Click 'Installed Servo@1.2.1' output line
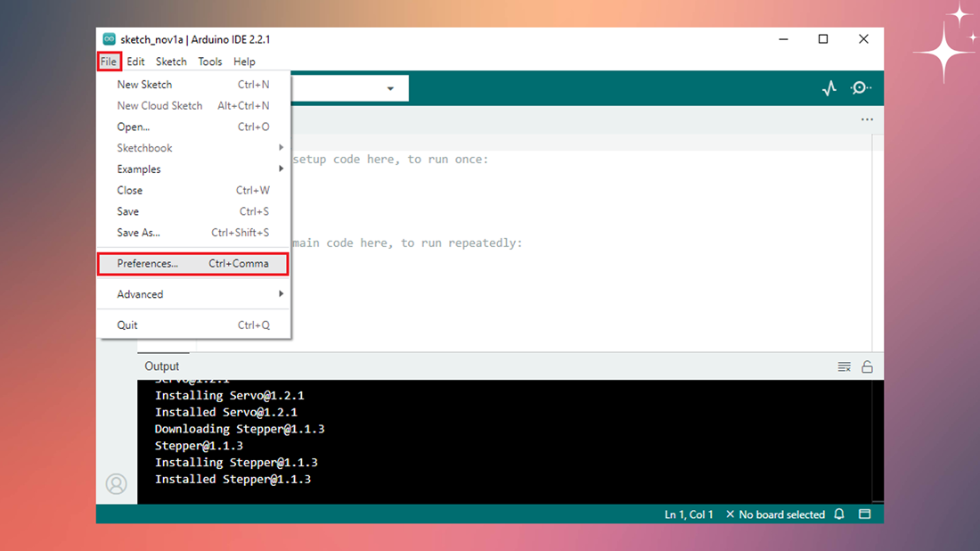 tap(226, 412)
